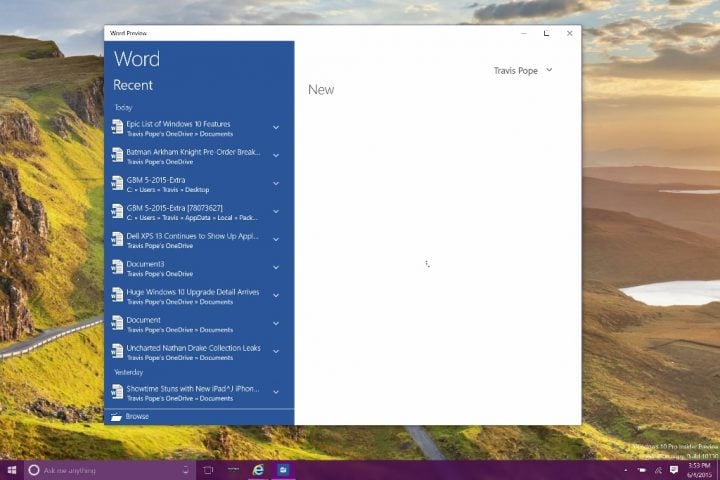Click the microphone icon in the search box
The height and width of the screenshot is (480, 720).
186,470
